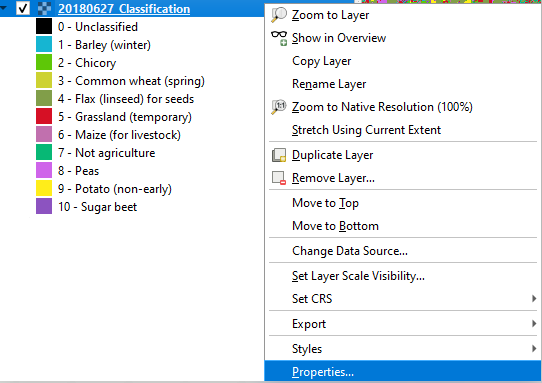Choose Move to Top
Image resolution: width=542 pixels, height=383 pixels.
(403, 203)
